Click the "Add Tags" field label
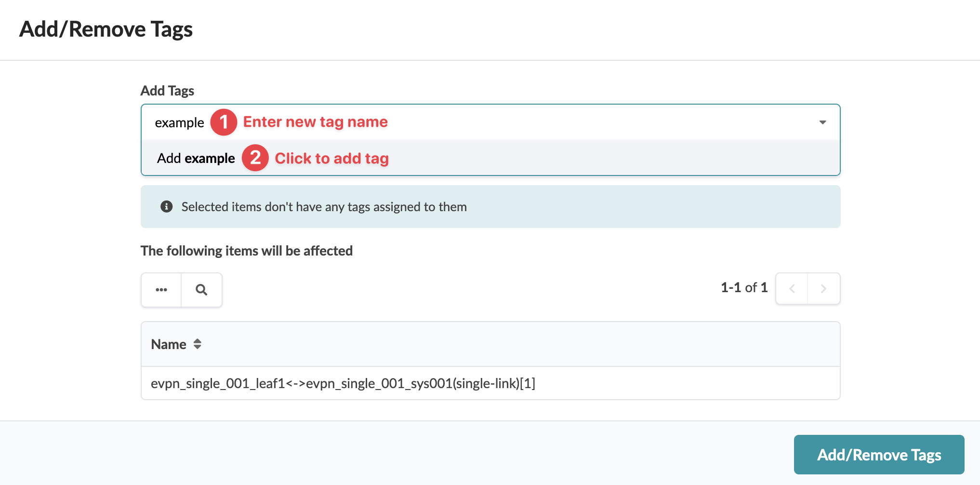 tap(167, 91)
